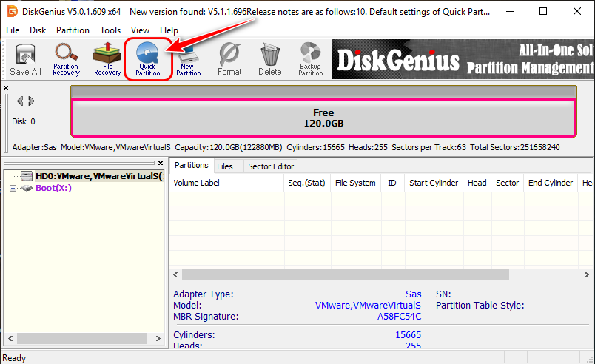This screenshot has width=595, height=364.
Task: Click the partition table horizontal scrollbar thumb
Action: coord(346,275)
